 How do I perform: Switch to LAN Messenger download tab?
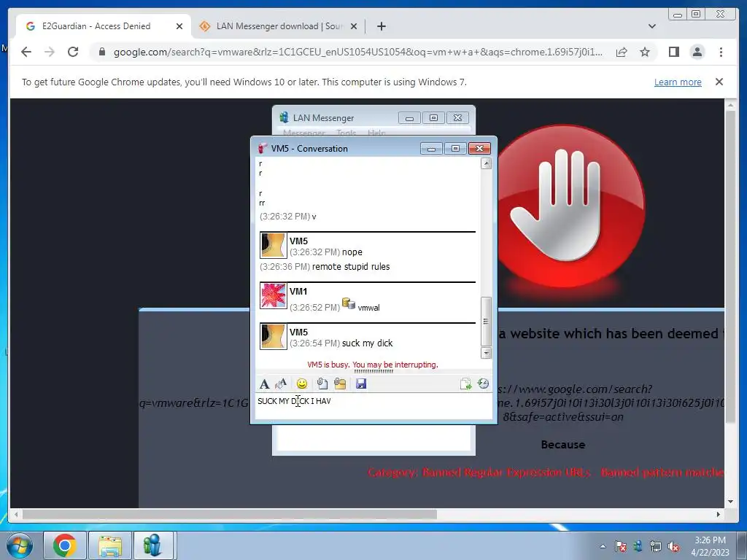pyautogui.click(x=278, y=26)
